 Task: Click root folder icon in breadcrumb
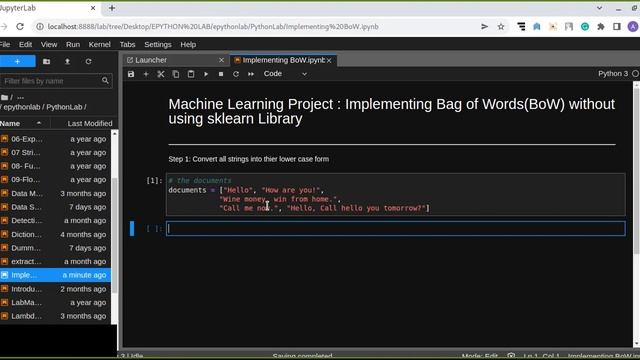(x=4, y=97)
